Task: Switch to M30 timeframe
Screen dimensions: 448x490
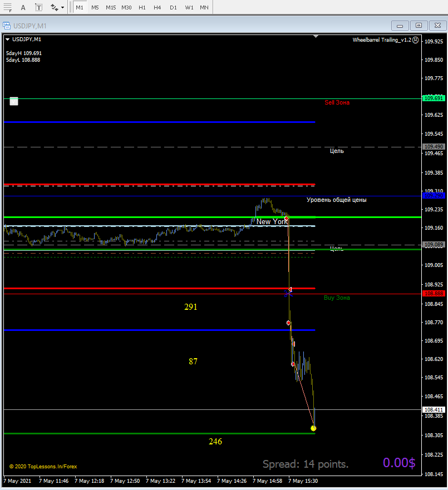Action: [126, 7]
